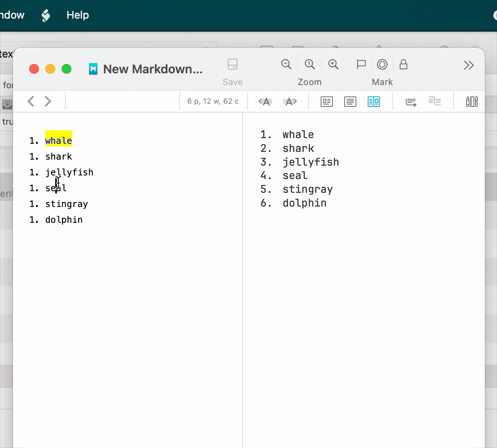
Task: Click the zoom in magnifier icon
Action: coord(333,64)
